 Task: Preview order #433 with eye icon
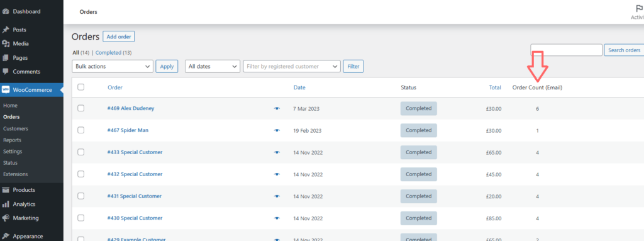point(277,152)
